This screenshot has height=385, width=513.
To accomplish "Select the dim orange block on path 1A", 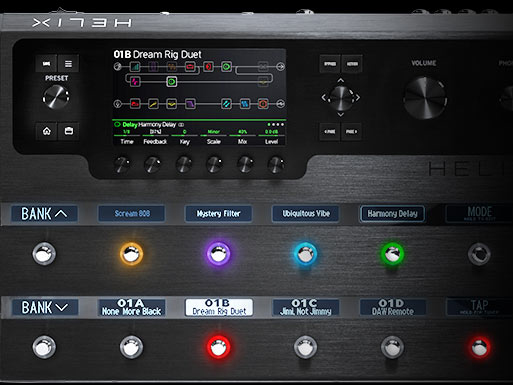I will click(171, 67).
